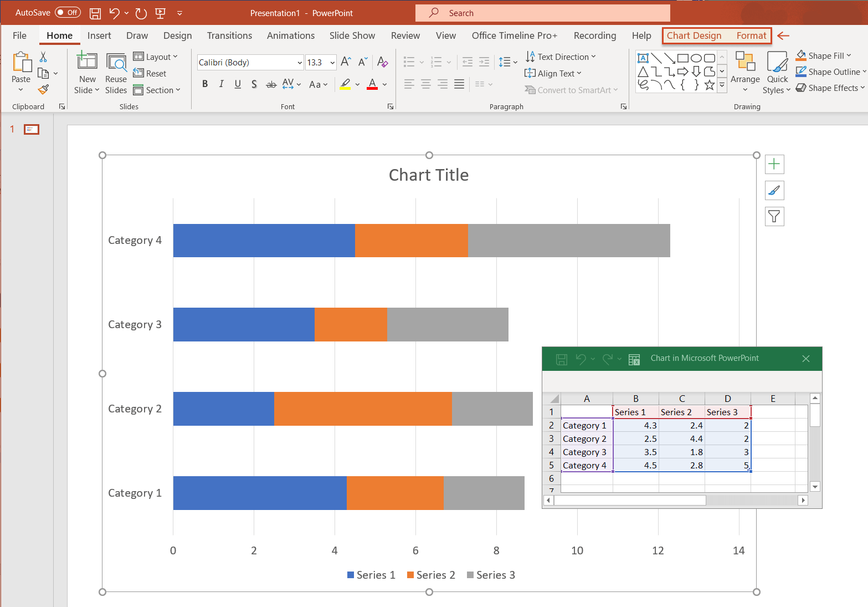Image resolution: width=868 pixels, height=607 pixels.
Task: Open the font name dropdown
Action: pyautogui.click(x=299, y=62)
